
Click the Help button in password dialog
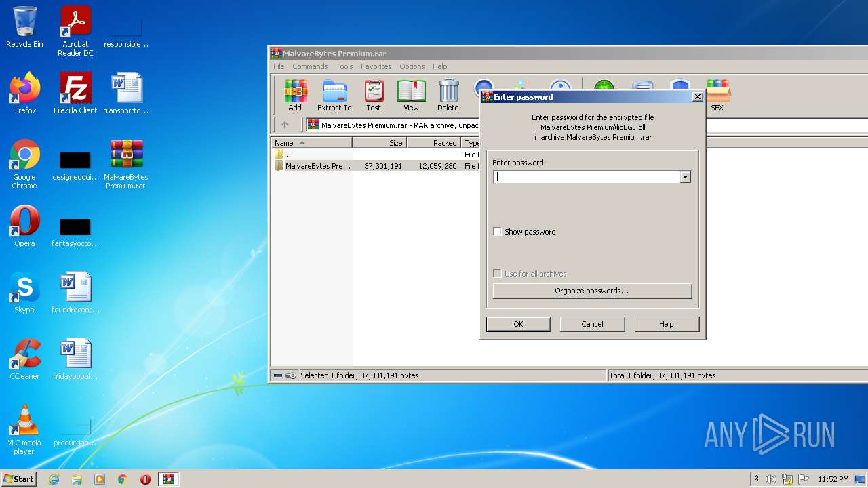(x=667, y=324)
